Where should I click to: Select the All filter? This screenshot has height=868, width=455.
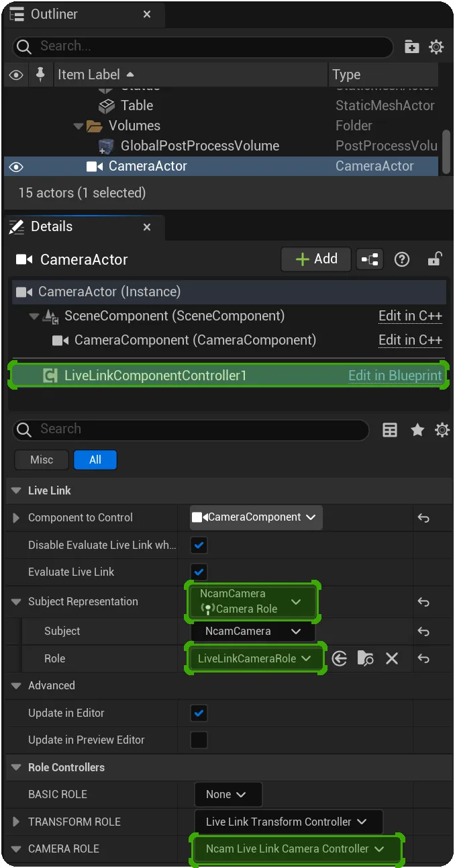(x=95, y=460)
